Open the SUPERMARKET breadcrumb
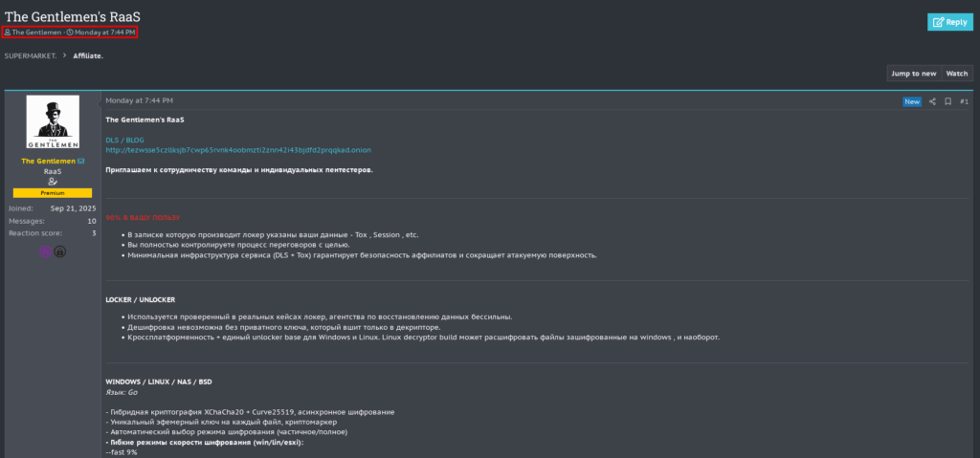This screenshot has height=458, width=980. (30, 55)
